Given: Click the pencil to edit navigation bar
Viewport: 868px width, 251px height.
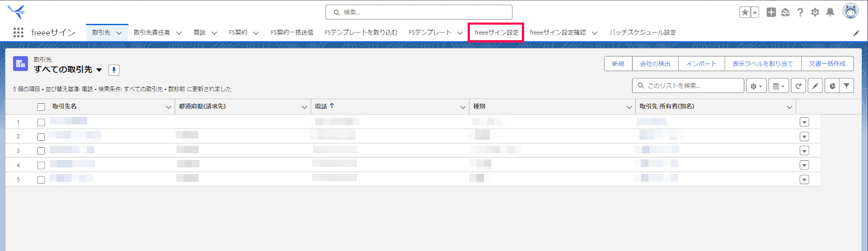Looking at the screenshot, I should [x=857, y=33].
